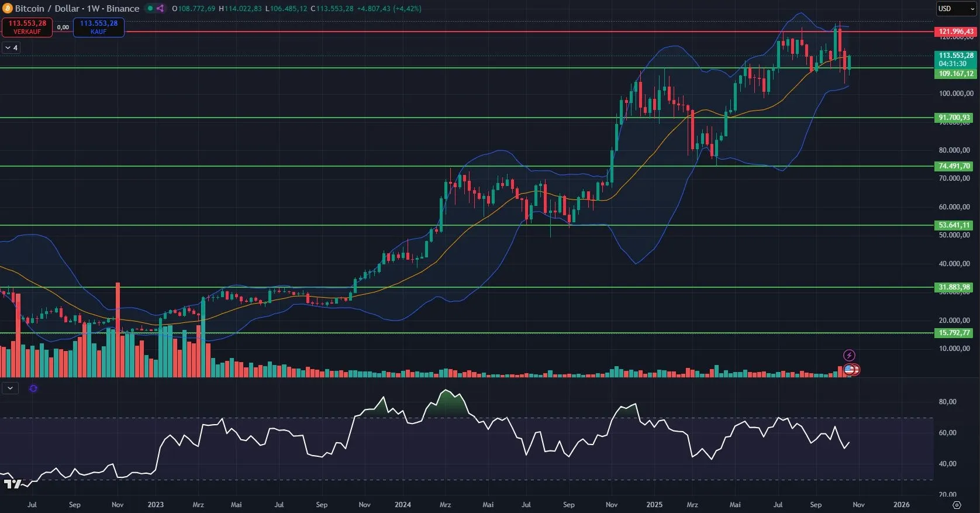Click the Bitcoin / Dollar symbol title
The image size is (980, 513).
click(47, 8)
